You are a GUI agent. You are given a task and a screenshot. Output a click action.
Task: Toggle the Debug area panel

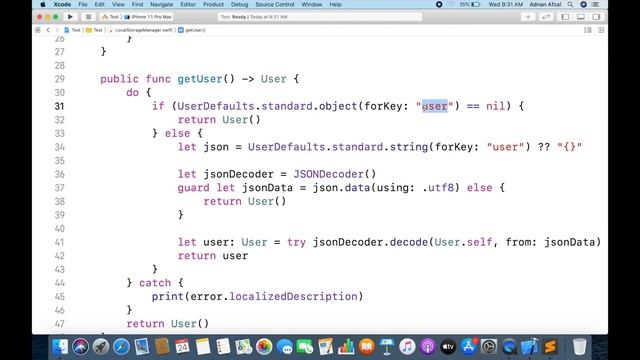(581, 17)
